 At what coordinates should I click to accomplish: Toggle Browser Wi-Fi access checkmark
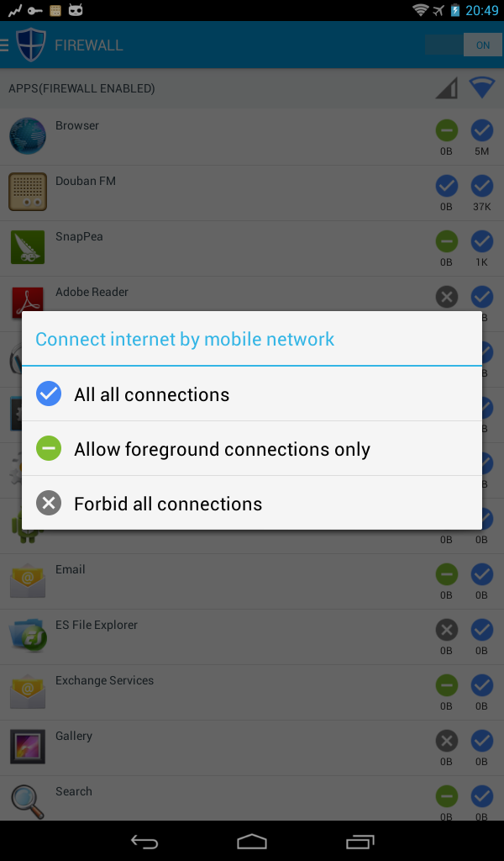pos(482,130)
